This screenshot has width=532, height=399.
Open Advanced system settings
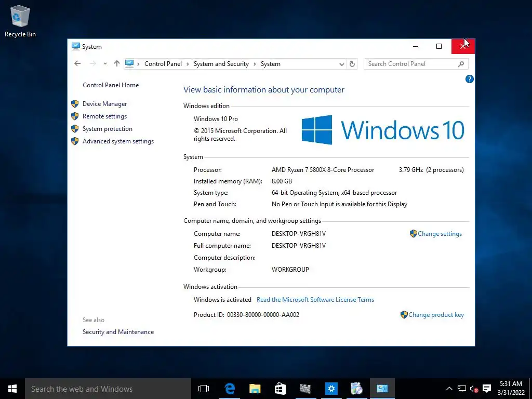118,141
